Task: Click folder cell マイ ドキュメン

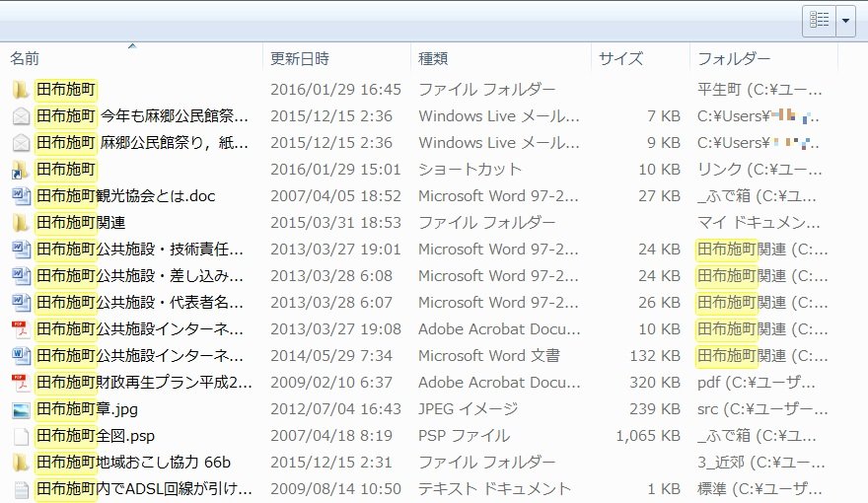Action: click(759, 223)
